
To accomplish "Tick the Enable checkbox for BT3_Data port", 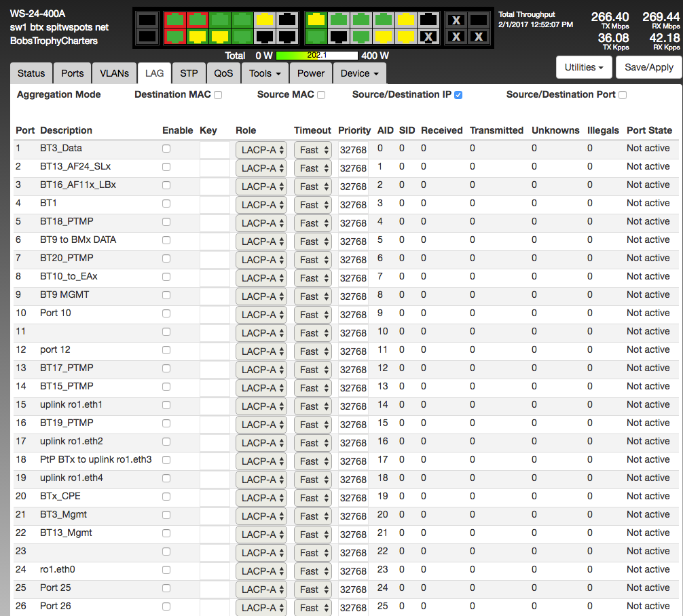I will pyautogui.click(x=166, y=149).
